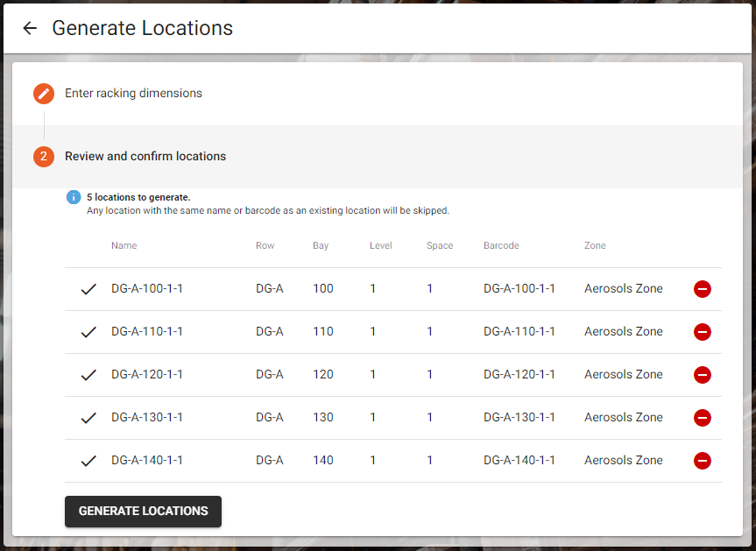Click the Bay column header
The width and height of the screenshot is (756, 551).
320,245
